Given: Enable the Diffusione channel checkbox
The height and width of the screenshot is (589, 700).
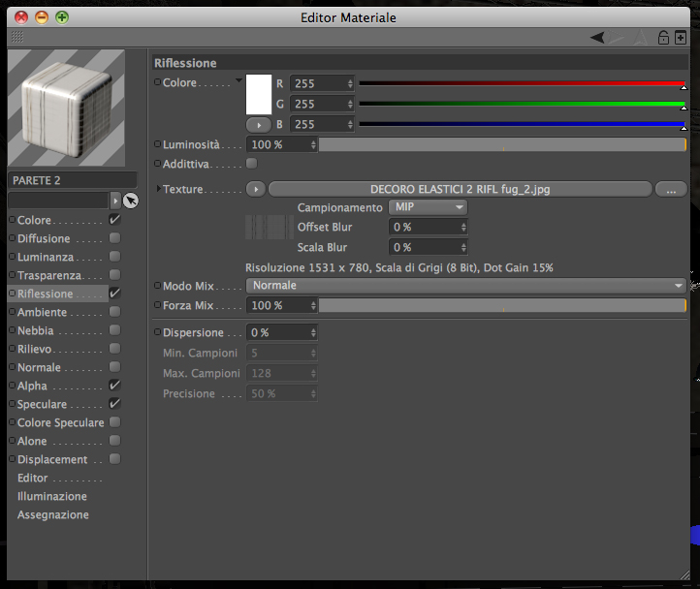Looking at the screenshot, I should [x=114, y=238].
